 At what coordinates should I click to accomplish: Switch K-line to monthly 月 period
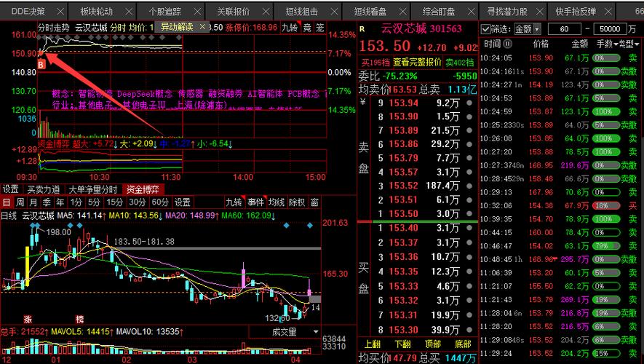pyautogui.click(x=33, y=202)
